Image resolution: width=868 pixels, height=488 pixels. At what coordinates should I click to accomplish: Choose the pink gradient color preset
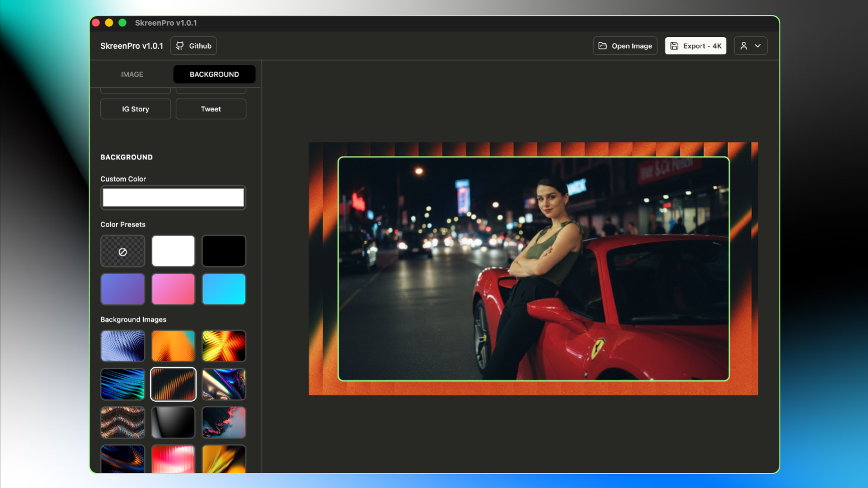click(173, 289)
